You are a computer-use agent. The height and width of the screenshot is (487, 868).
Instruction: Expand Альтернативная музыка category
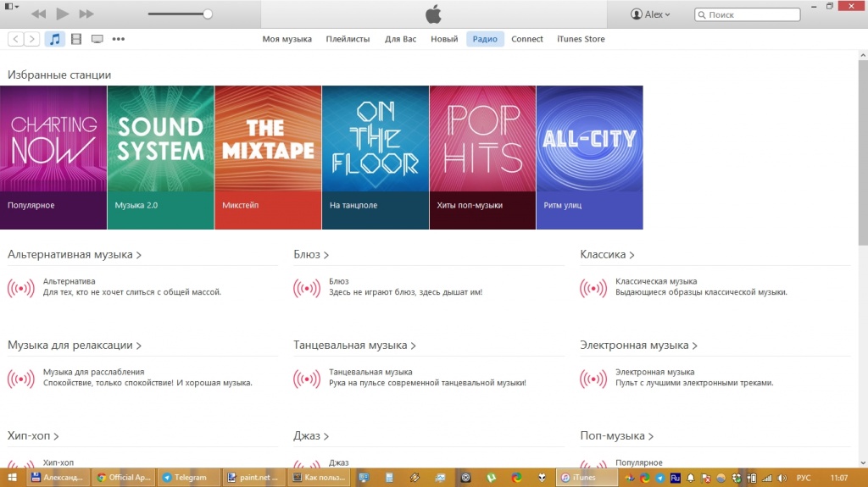click(75, 255)
